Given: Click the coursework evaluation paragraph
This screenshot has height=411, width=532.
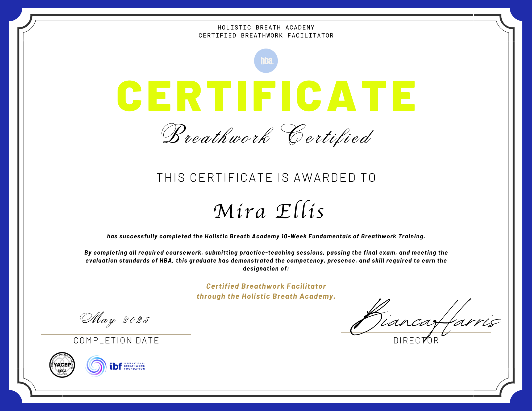Looking at the screenshot, I should [x=266, y=260].
